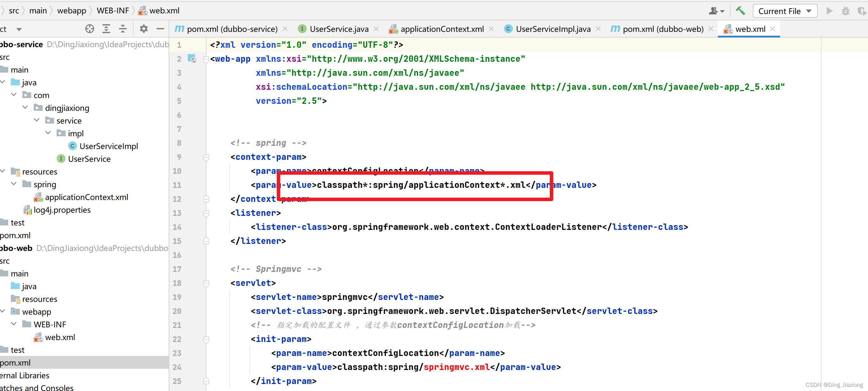Image resolution: width=868 pixels, height=391 pixels.
Task: Click the Select Opened File target icon
Action: click(90, 29)
